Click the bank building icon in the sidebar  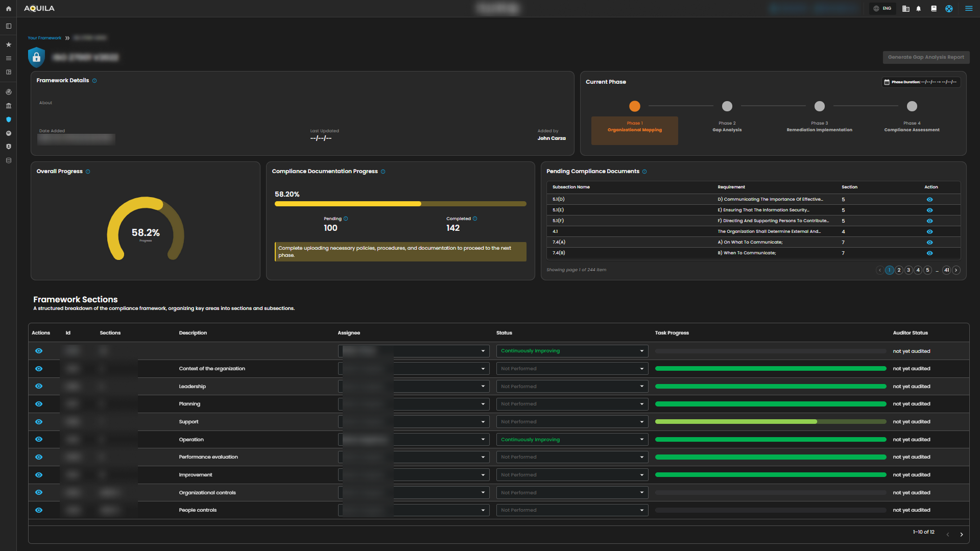(x=8, y=106)
